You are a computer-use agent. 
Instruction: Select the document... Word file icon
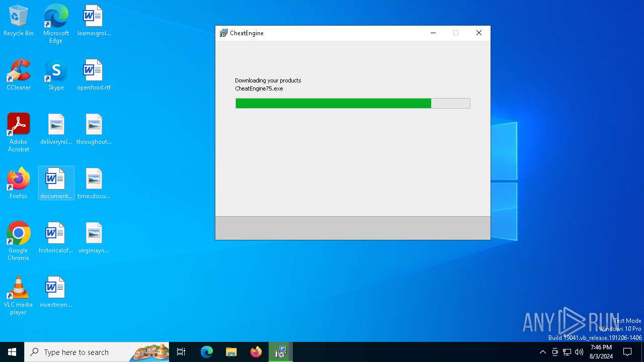pos(56,184)
